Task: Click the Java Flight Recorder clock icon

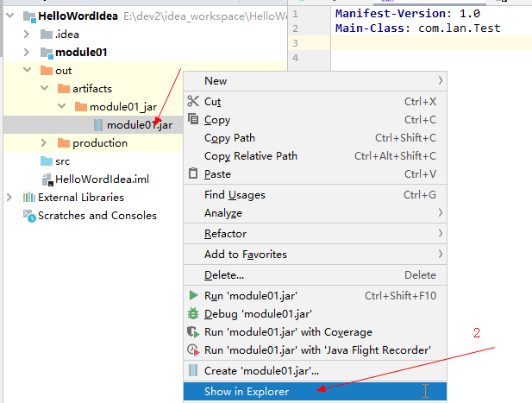Action: [x=193, y=349]
